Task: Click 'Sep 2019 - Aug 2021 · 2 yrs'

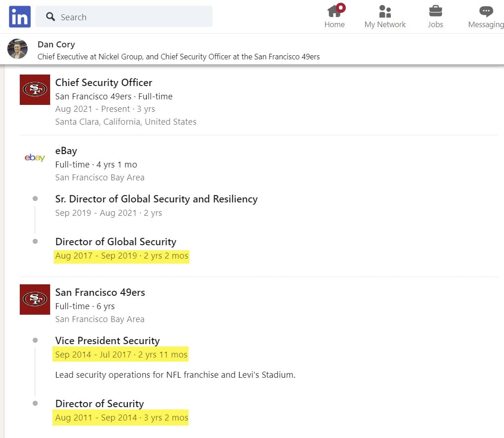Action: [109, 213]
